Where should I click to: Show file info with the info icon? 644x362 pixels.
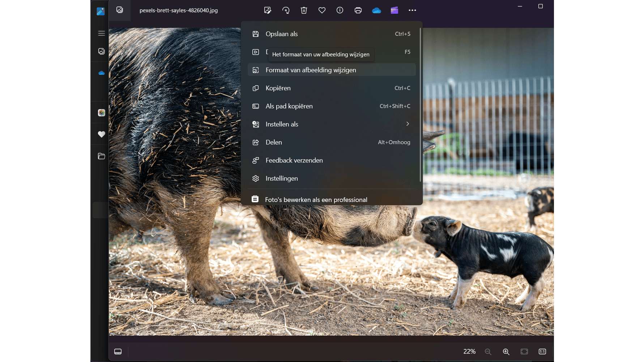click(340, 10)
